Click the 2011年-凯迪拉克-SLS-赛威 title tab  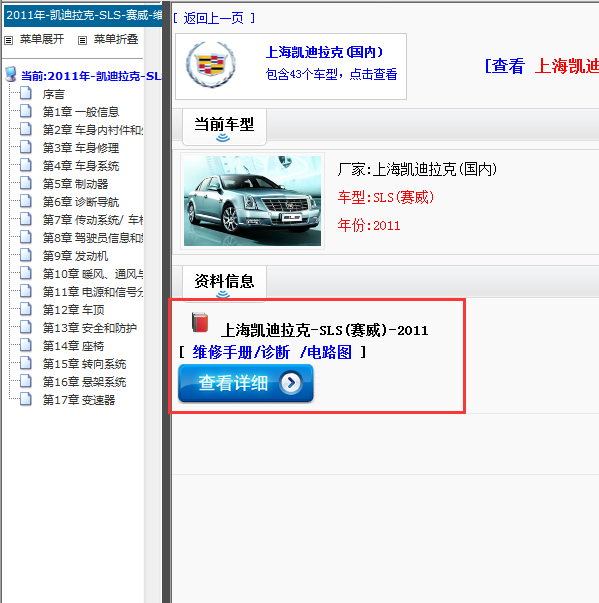pyautogui.click(x=83, y=15)
